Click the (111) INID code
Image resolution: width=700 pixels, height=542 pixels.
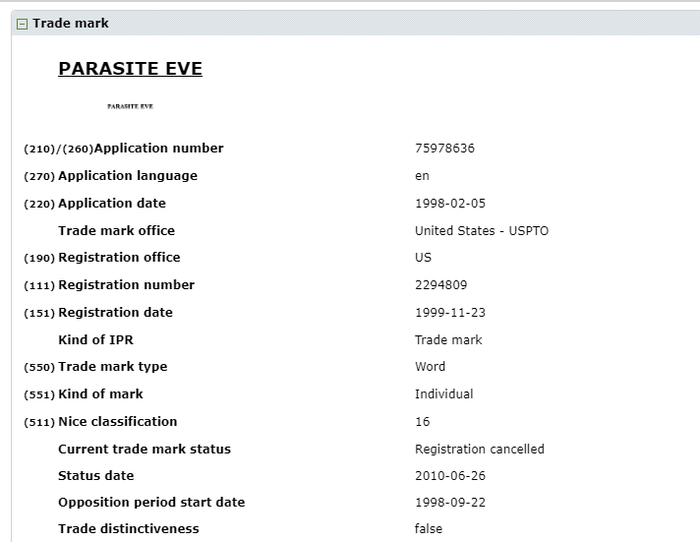39,286
